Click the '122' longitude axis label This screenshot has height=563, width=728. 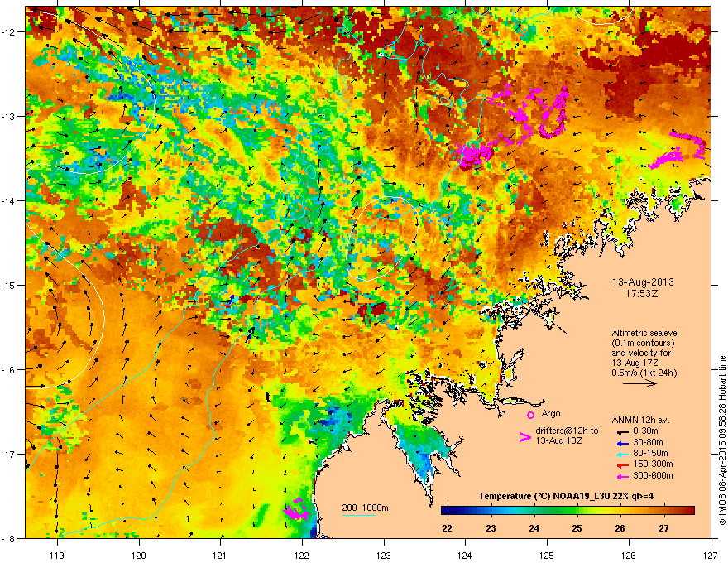(302, 555)
